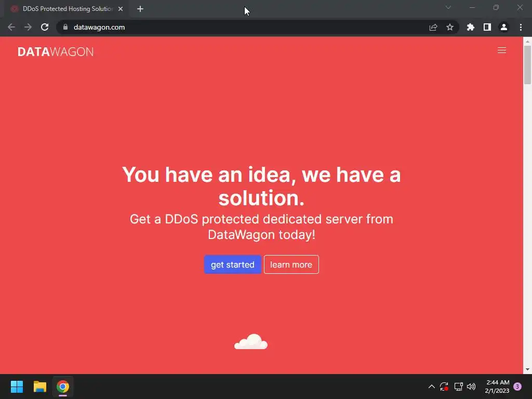Close the DDoS Protected Hosting tab
The width and height of the screenshot is (532, 399).
click(121, 9)
